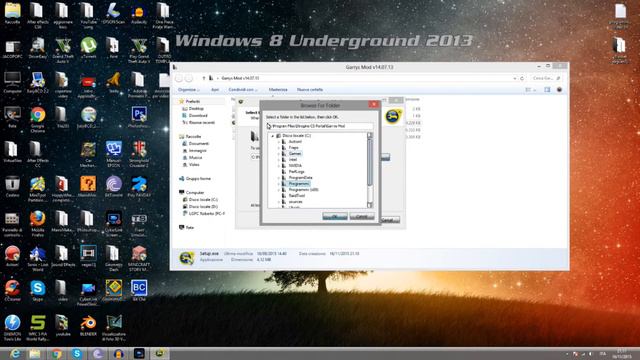Select the CCleaner desktop shortcut
Viewport: 640px width, 360px height.
coord(12,290)
